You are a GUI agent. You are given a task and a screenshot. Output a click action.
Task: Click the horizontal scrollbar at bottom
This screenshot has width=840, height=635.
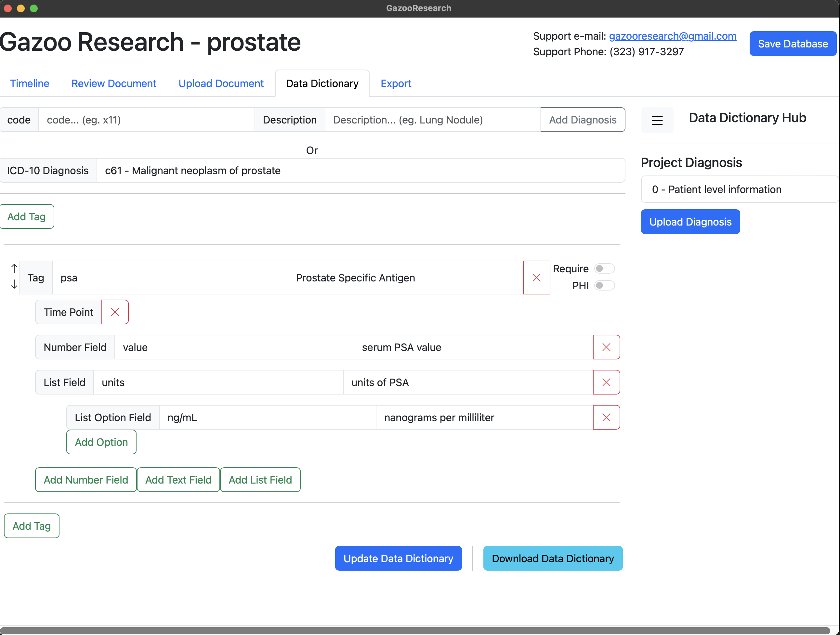pyautogui.click(x=415, y=630)
